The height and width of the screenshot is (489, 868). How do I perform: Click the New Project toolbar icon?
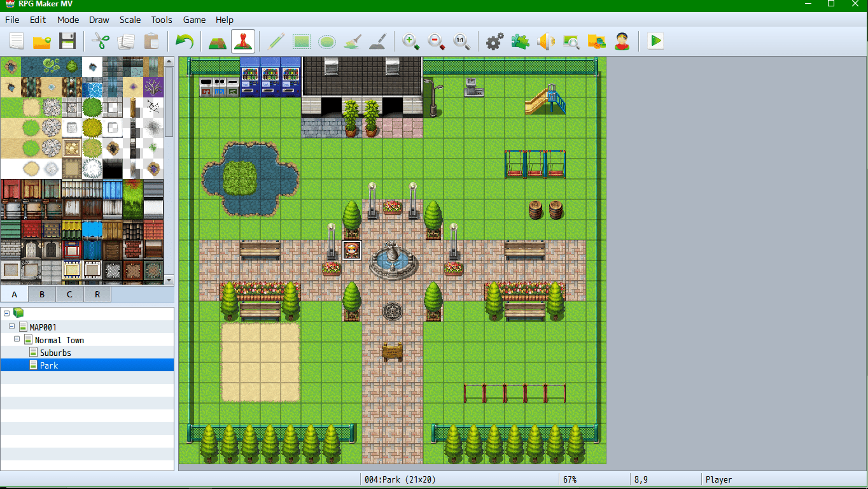(x=17, y=41)
